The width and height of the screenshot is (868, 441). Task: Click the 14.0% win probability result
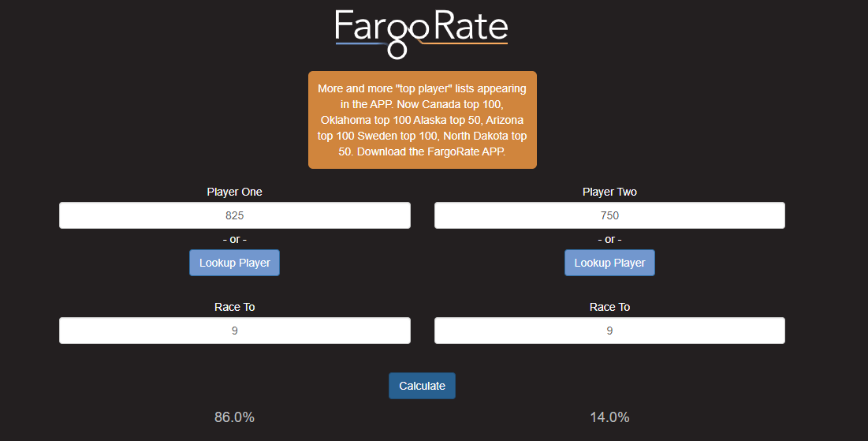point(609,417)
